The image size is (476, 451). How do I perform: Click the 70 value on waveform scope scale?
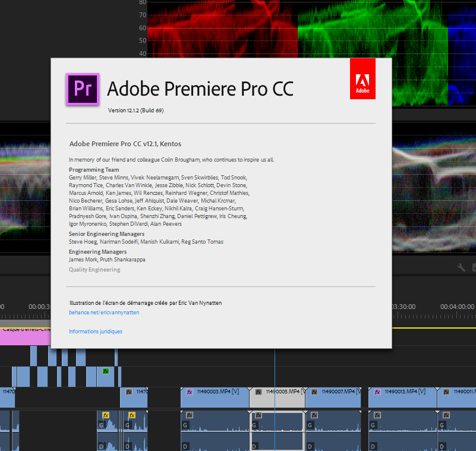(143, 15)
